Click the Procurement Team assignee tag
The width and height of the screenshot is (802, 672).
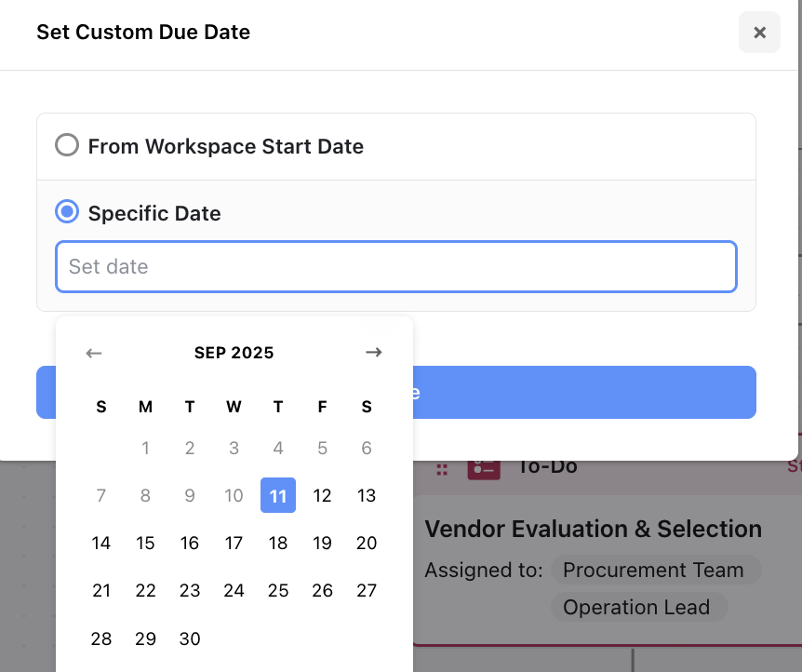653,571
